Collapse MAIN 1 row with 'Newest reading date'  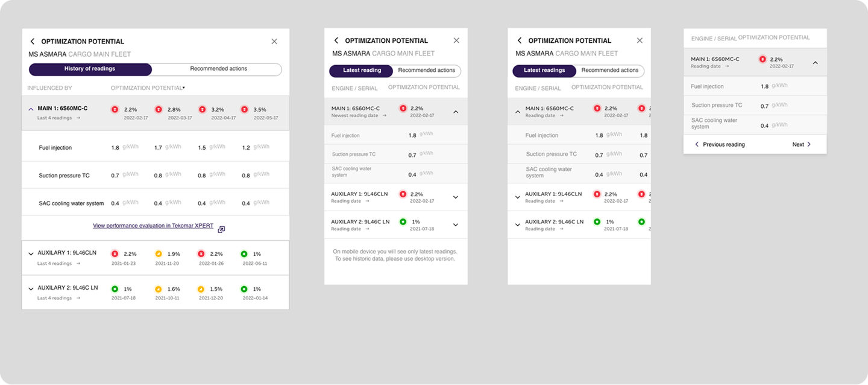pos(456,112)
